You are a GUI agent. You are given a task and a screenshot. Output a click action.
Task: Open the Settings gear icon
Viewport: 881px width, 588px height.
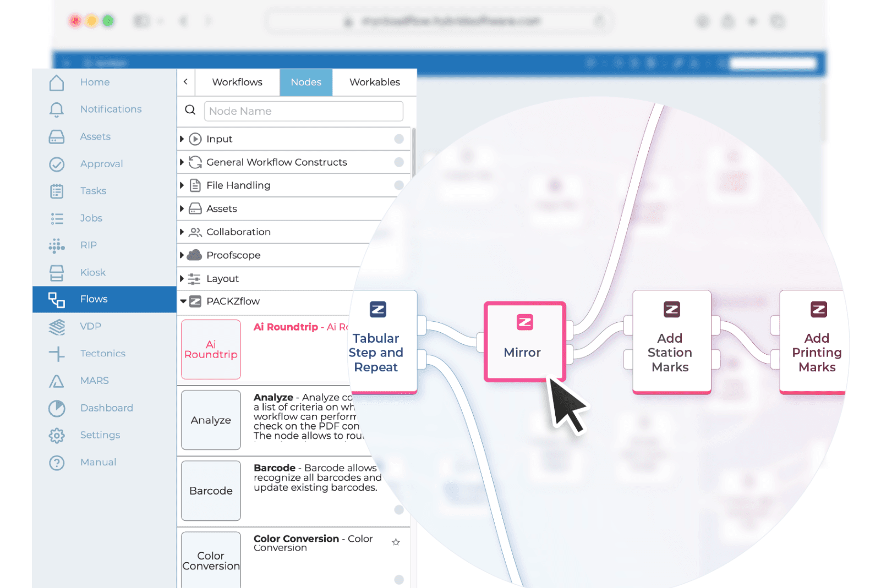(57, 435)
